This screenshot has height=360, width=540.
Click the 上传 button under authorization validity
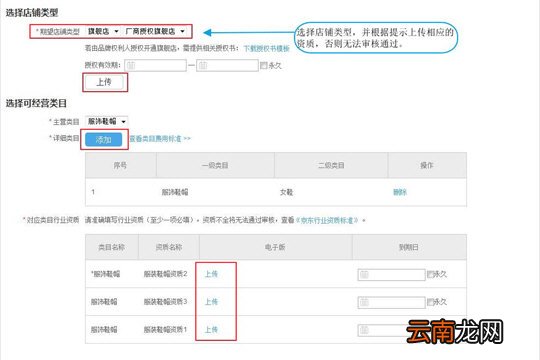pyautogui.click(x=104, y=82)
